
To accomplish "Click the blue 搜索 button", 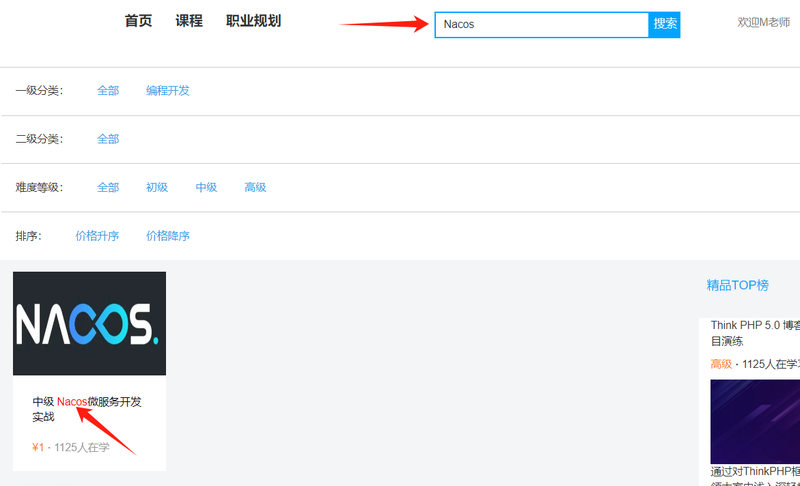I will click(664, 24).
